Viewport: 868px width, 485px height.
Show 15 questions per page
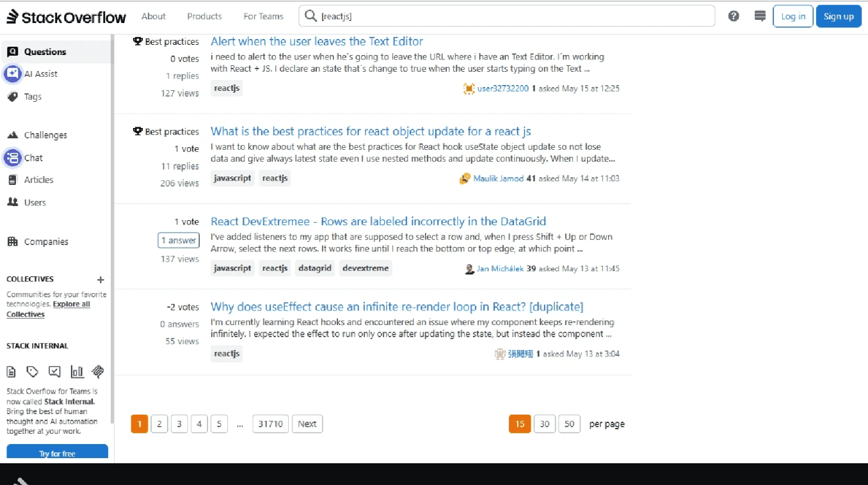point(520,424)
